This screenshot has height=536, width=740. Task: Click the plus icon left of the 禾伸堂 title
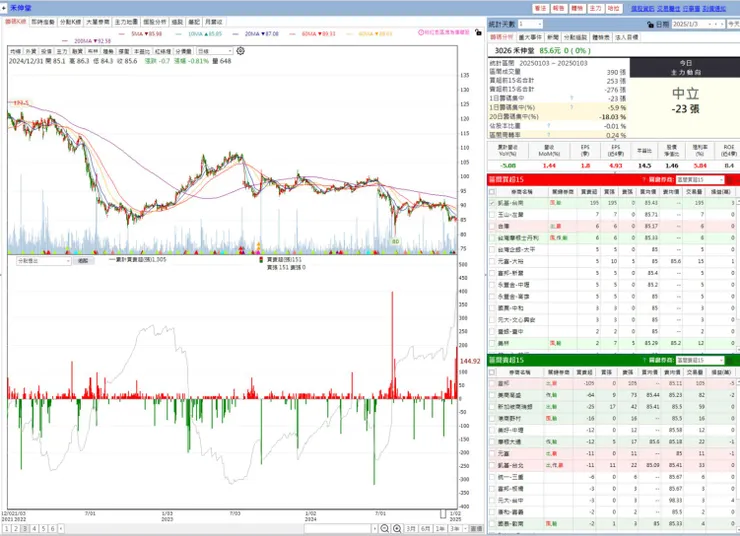click(x=4, y=8)
